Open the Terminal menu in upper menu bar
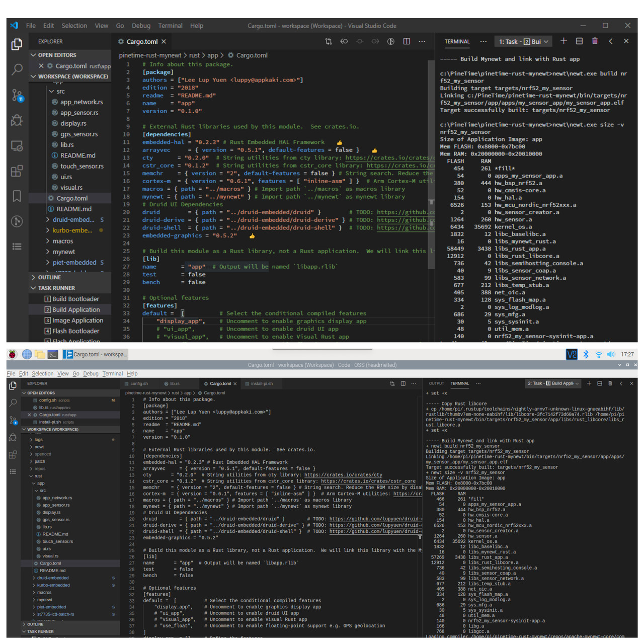The height and width of the screenshot is (644, 644). point(170,26)
